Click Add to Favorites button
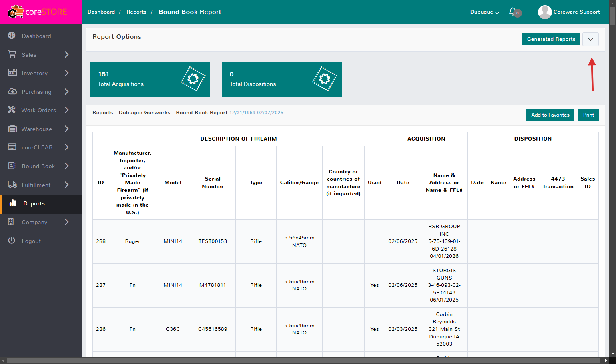 point(550,115)
